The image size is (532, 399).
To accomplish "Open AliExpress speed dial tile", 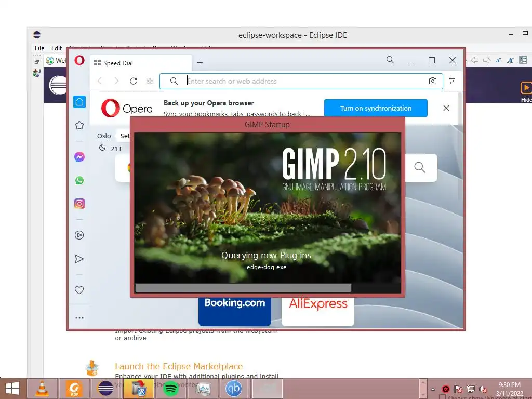I will [318, 311].
